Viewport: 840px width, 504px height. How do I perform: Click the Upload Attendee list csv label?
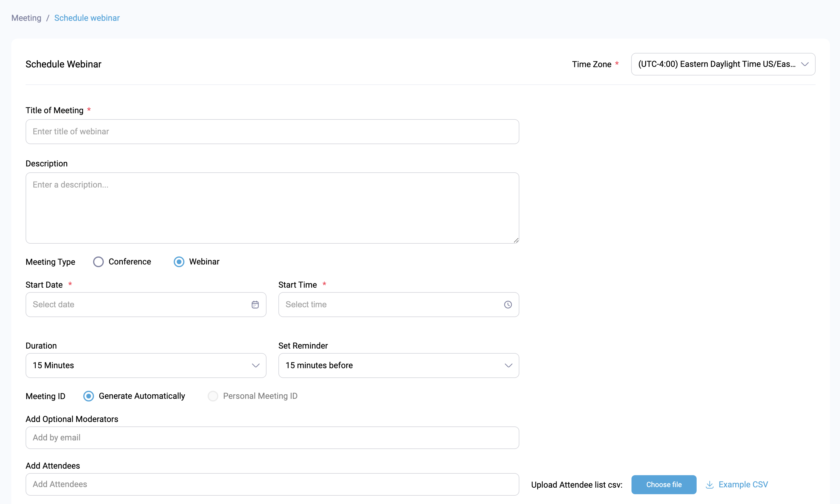(576, 485)
